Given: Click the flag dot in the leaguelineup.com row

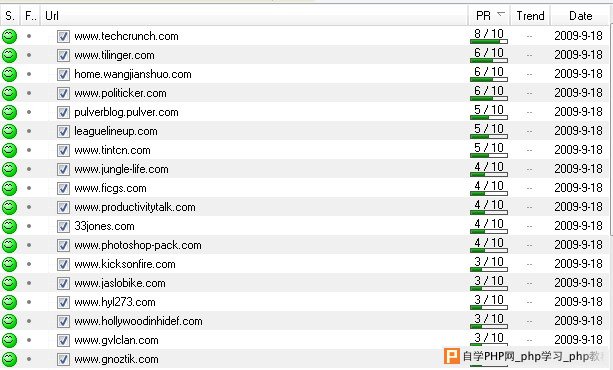Looking at the screenshot, I should [x=29, y=131].
